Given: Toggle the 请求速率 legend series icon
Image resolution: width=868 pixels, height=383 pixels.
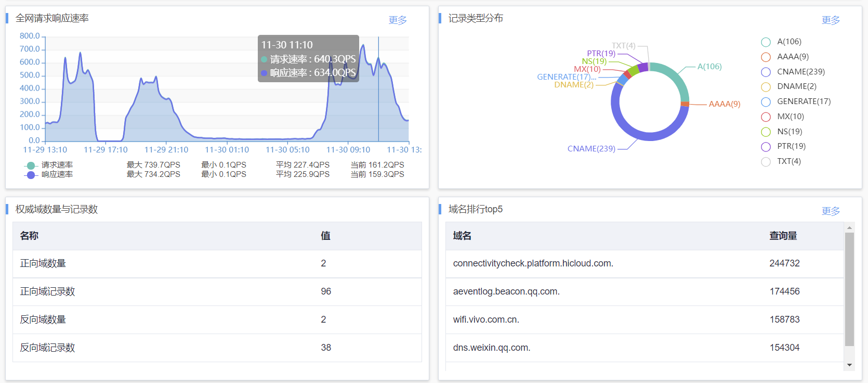Looking at the screenshot, I should pos(31,165).
